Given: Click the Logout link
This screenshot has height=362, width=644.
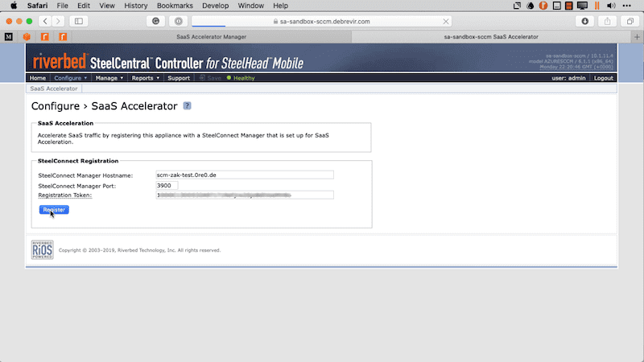Looking at the screenshot, I should (x=603, y=78).
